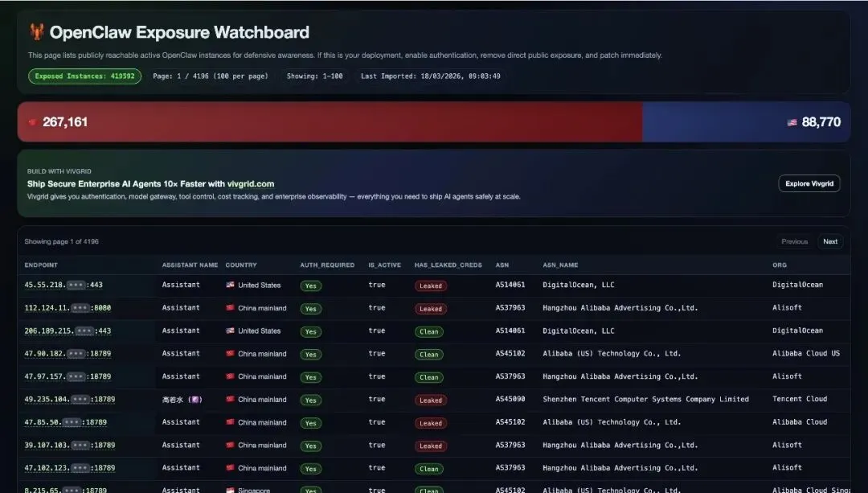Click the China flag in the 112.124.11 row
This screenshot has height=493, width=868.
pyautogui.click(x=231, y=307)
